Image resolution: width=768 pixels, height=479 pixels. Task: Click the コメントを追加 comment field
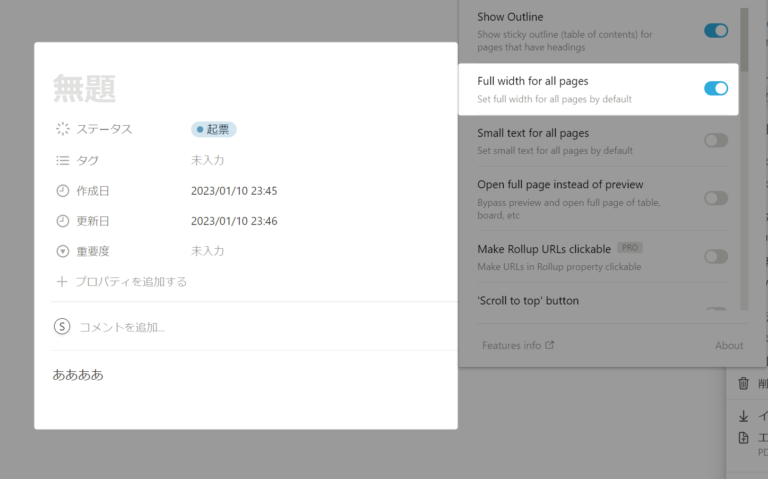(122, 327)
